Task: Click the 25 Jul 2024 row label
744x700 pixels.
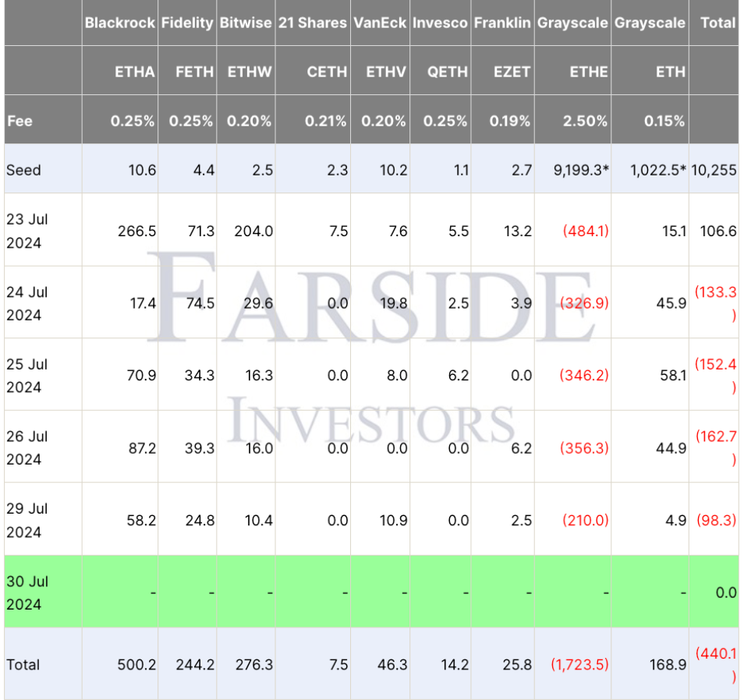Action: (x=27, y=376)
